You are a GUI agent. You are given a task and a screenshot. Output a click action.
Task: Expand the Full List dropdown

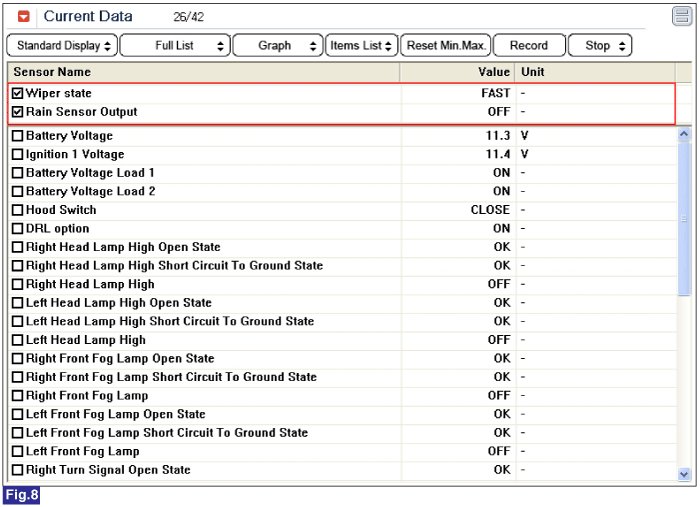pos(175,46)
